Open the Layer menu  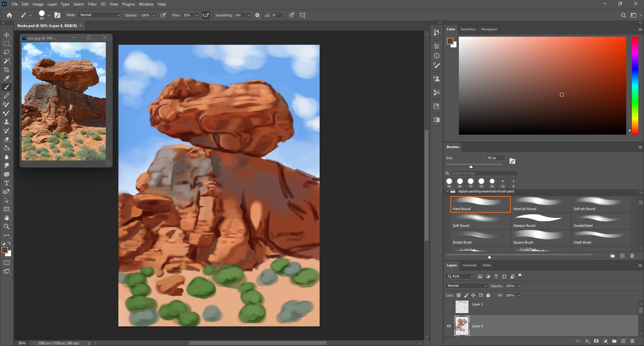coord(52,4)
